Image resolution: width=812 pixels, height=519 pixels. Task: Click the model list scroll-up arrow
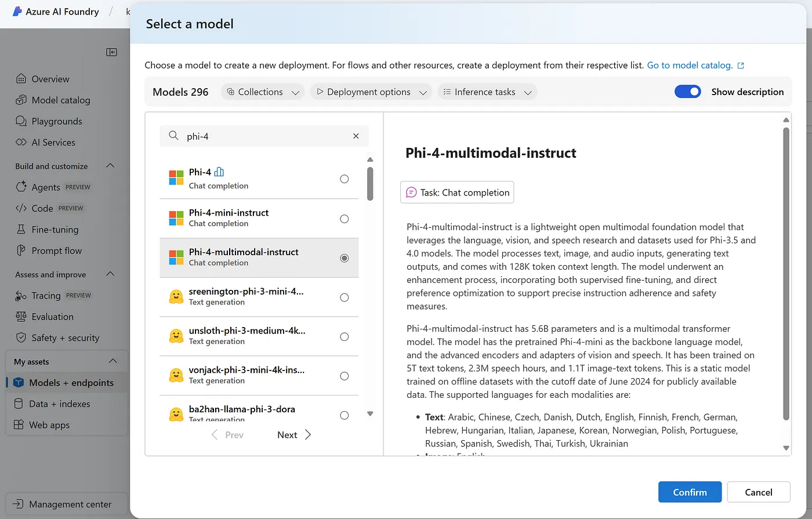pos(370,159)
